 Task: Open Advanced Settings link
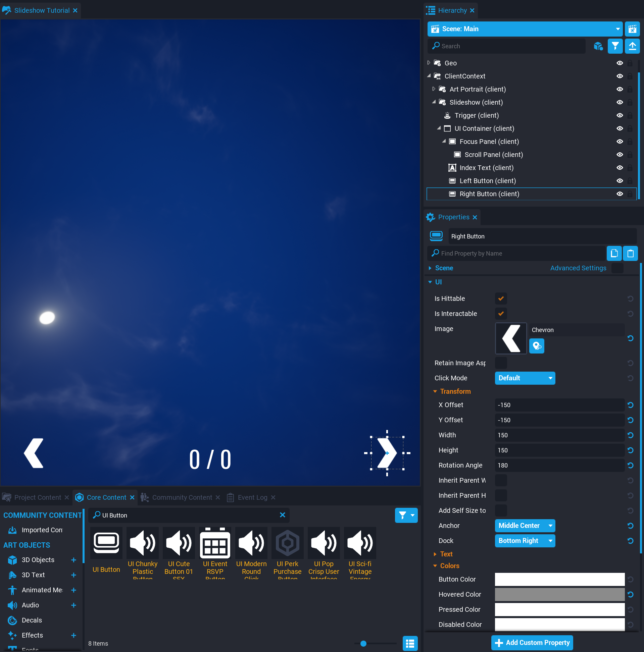(578, 268)
